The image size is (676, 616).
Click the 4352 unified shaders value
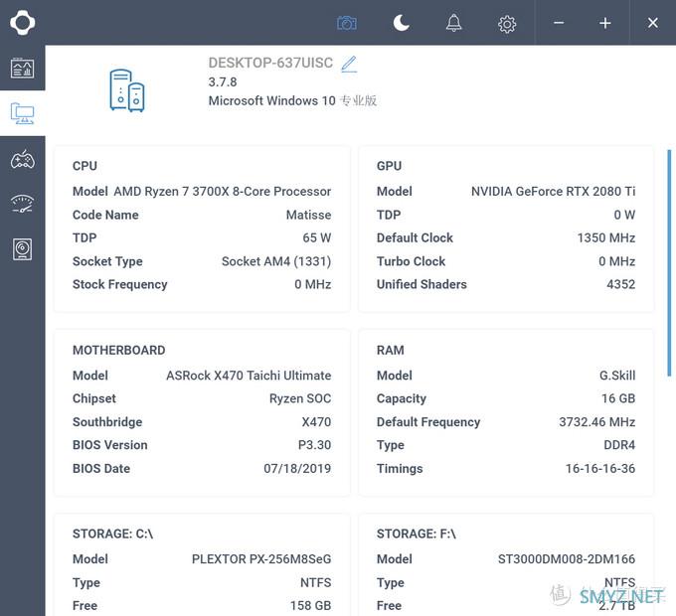[620, 284]
